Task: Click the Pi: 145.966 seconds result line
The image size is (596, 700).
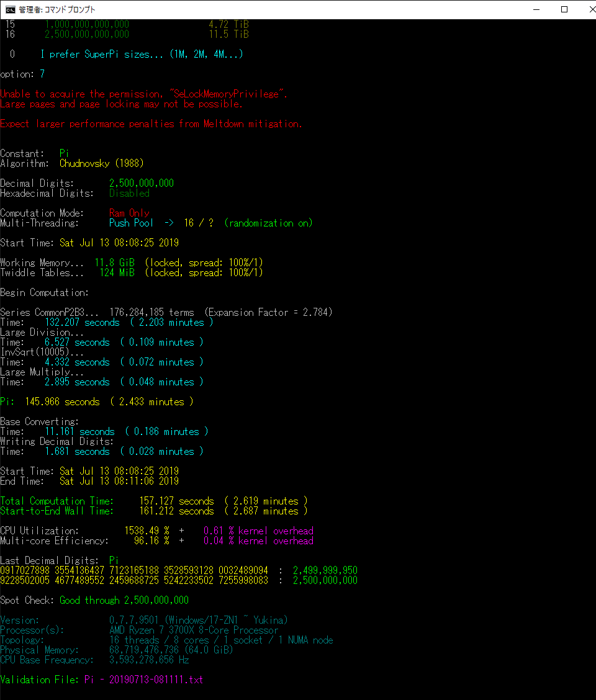Action: point(96,402)
